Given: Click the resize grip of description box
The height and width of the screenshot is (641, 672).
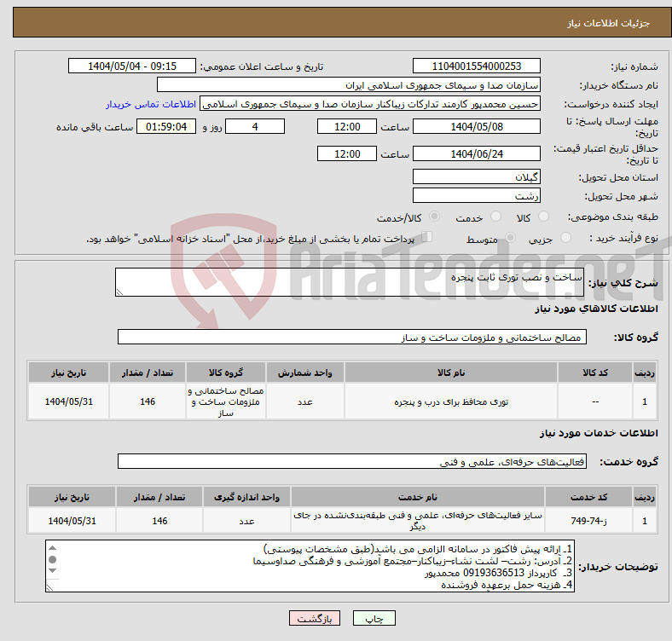Looking at the screenshot, I should click(x=119, y=292).
